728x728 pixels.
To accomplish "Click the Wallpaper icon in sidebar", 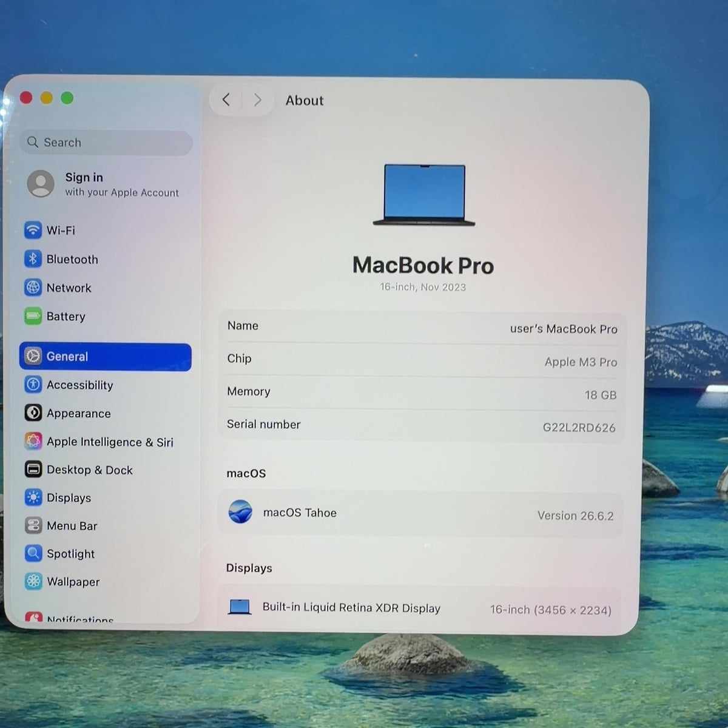I will [33, 581].
